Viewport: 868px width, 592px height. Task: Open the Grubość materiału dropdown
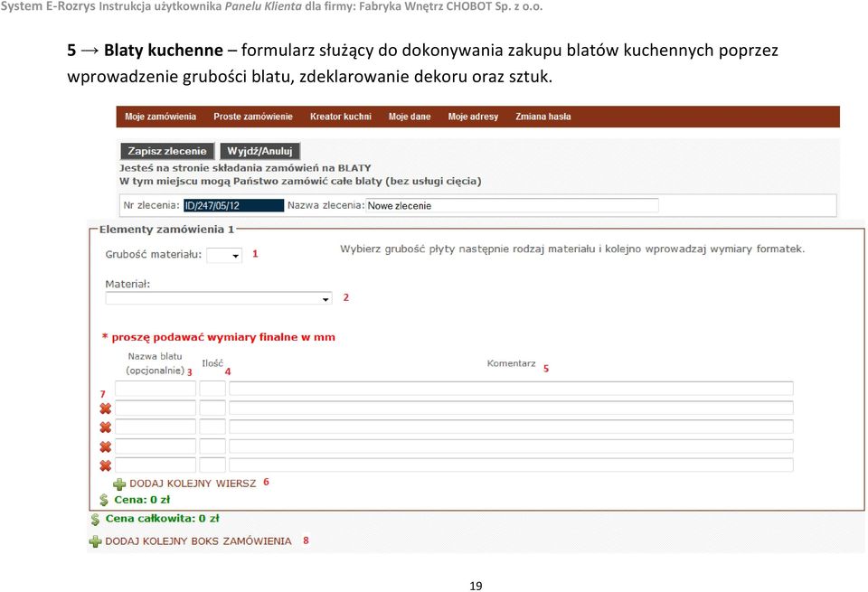[x=224, y=255]
